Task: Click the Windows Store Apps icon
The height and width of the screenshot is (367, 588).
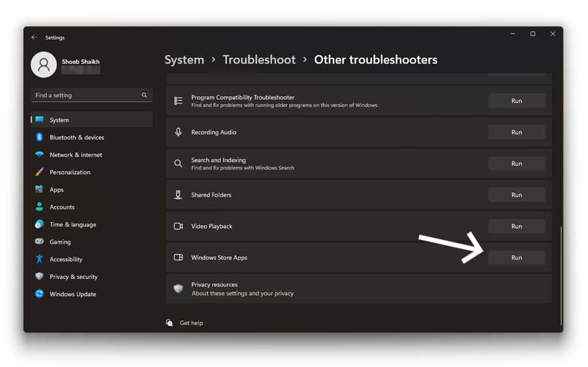Action: (x=179, y=258)
